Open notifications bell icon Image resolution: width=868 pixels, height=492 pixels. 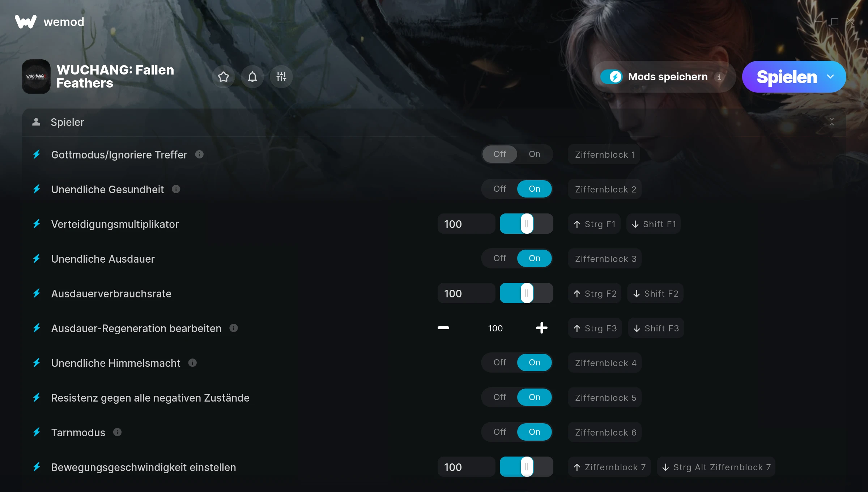point(252,77)
